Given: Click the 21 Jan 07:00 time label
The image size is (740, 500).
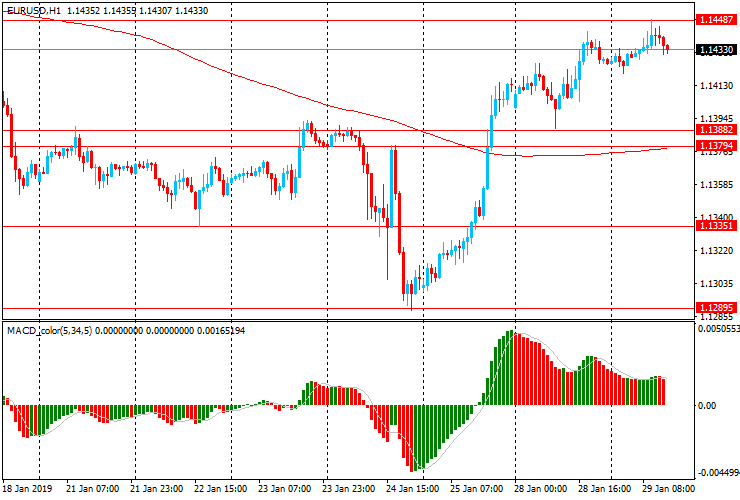Looking at the screenshot, I should (x=92, y=488).
